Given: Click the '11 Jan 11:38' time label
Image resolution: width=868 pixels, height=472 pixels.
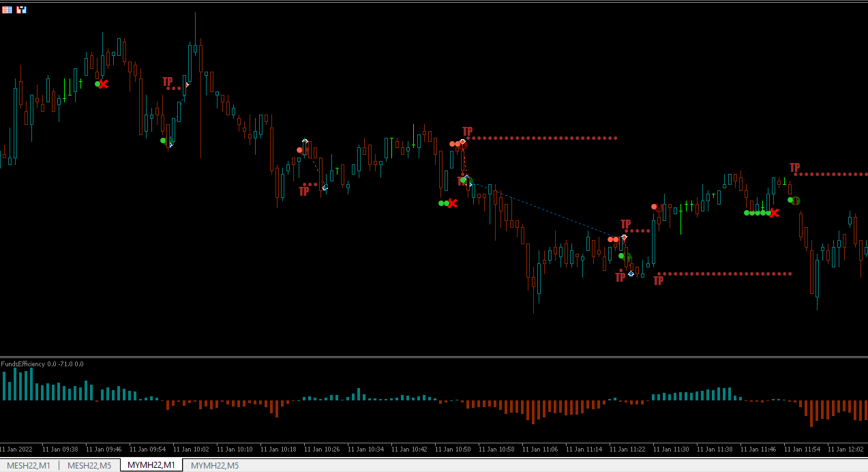Looking at the screenshot, I should 715,449.
